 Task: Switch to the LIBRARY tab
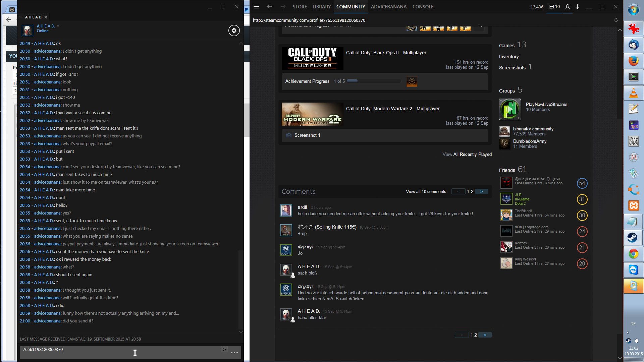coord(321,7)
